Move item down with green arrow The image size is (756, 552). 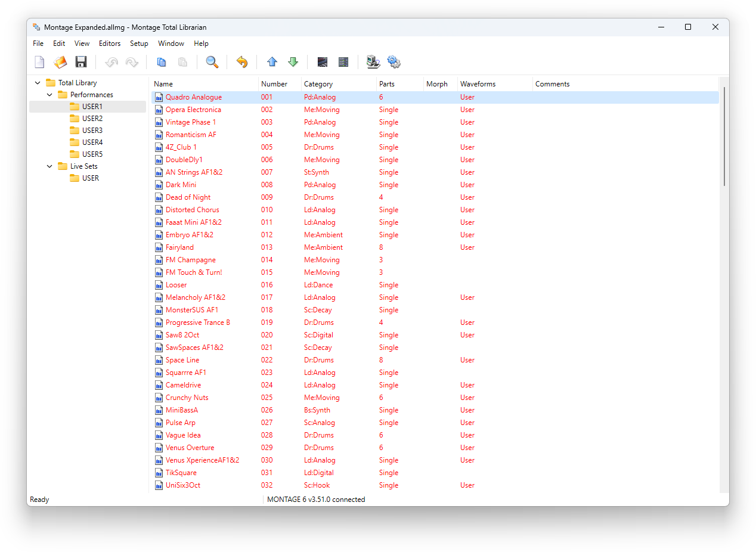(x=293, y=62)
